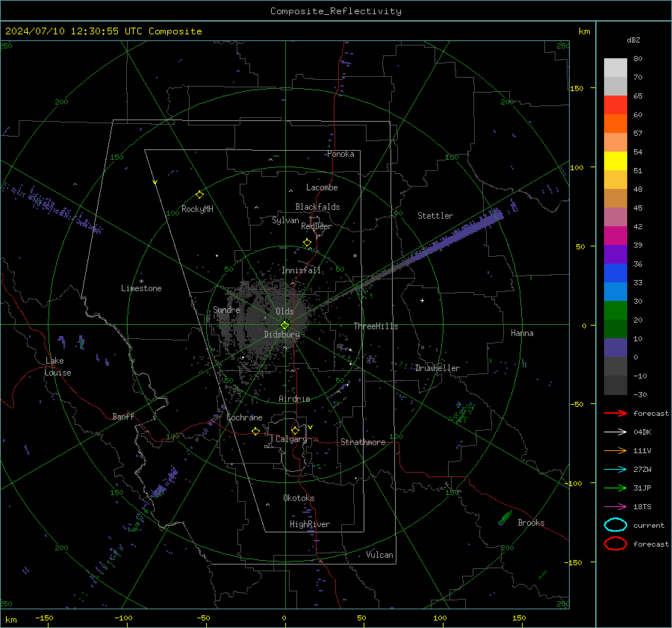
Task: Click the Vulcan town label
Action: (x=380, y=555)
